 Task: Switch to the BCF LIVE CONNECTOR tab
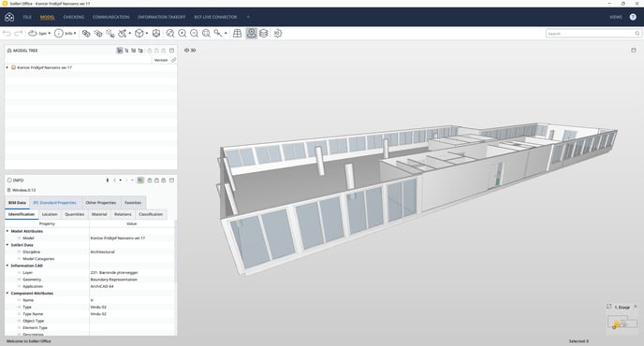coord(215,17)
